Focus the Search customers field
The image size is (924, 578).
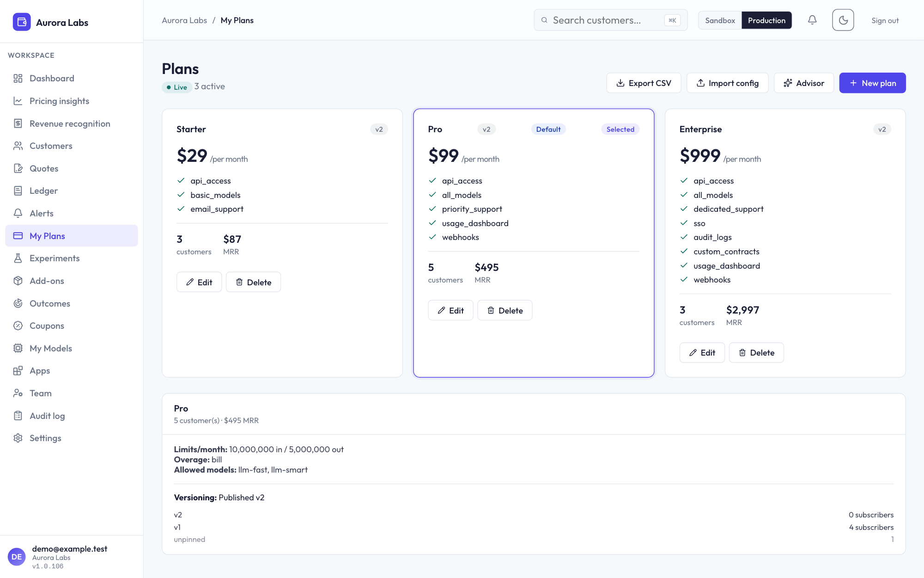(x=610, y=20)
